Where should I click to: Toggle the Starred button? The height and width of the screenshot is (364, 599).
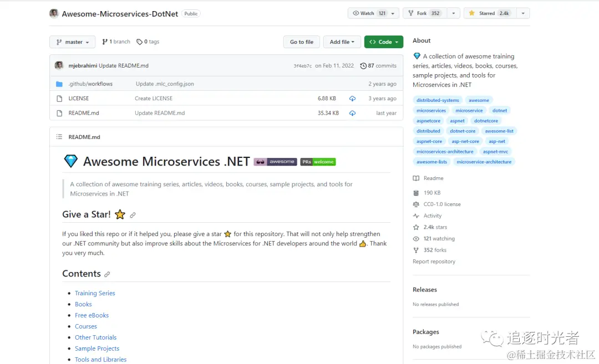pos(489,13)
